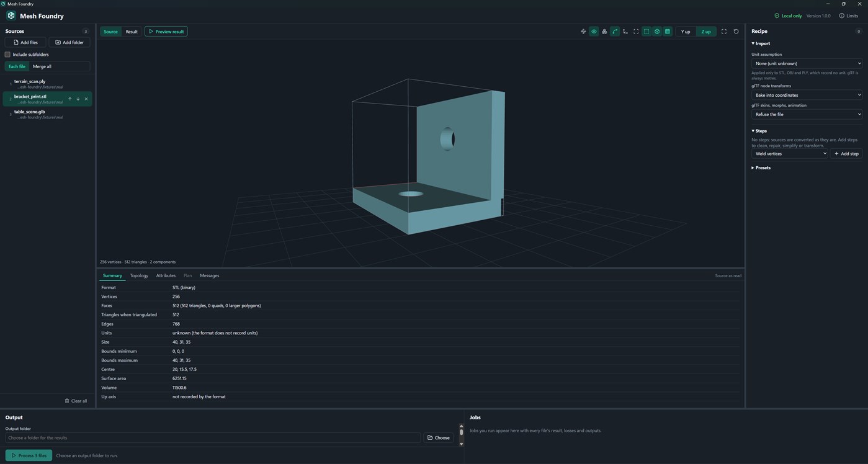Click the Add files button
The image size is (868, 464).
[25, 42]
